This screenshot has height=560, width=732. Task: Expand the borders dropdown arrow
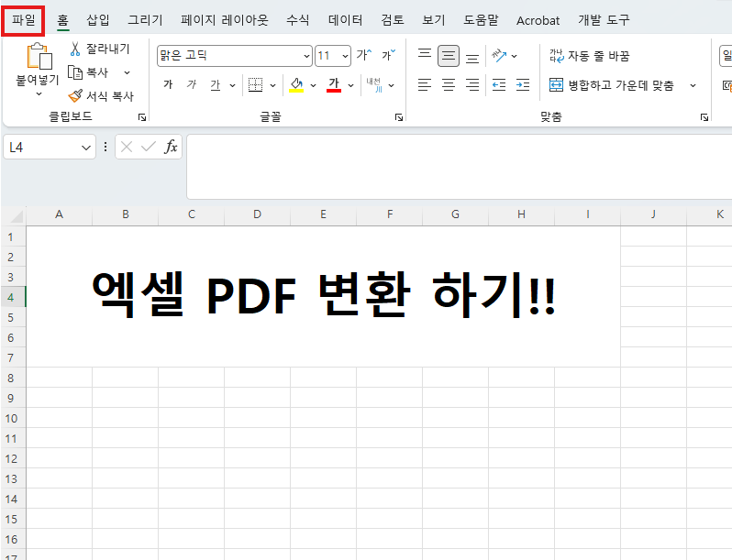click(273, 85)
